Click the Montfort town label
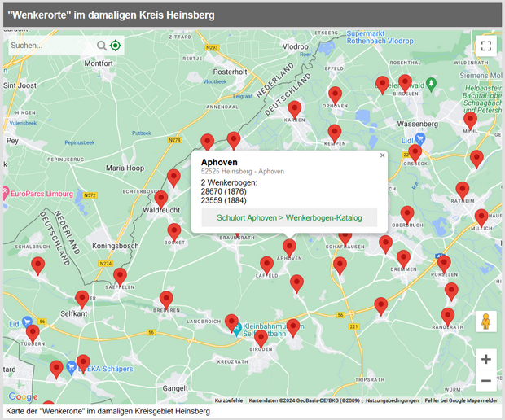The image size is (505, 420). coord(99,63)
